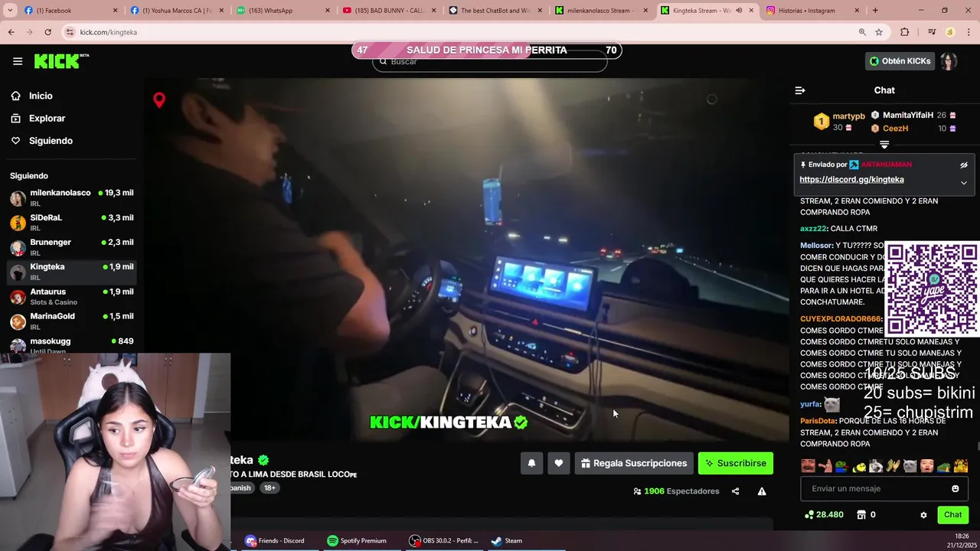This screenshot has height=551, width=980.
Task: Toggle stream notifications bell
Action: (x=531, y=463)
